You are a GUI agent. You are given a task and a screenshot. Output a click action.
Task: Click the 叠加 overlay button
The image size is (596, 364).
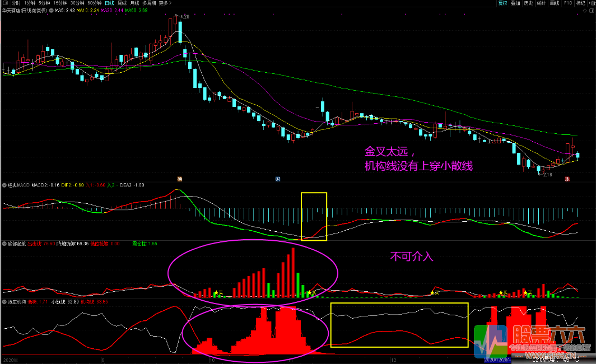515,3
